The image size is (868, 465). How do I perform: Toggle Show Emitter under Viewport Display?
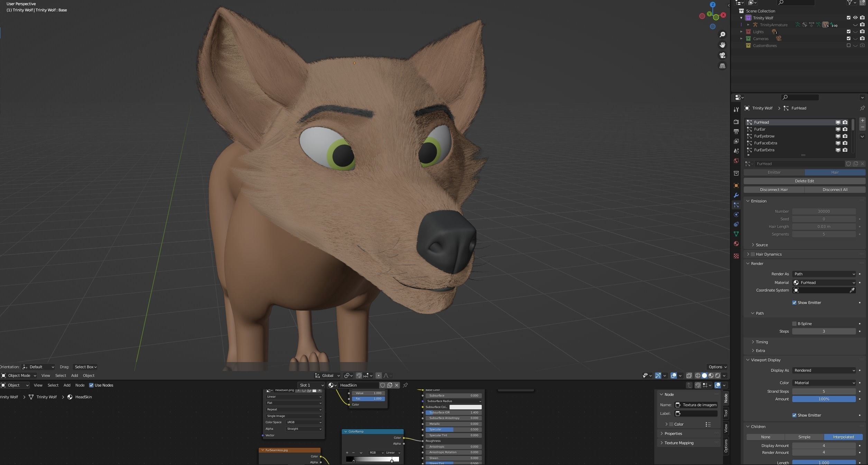click(x=794, y=415)
